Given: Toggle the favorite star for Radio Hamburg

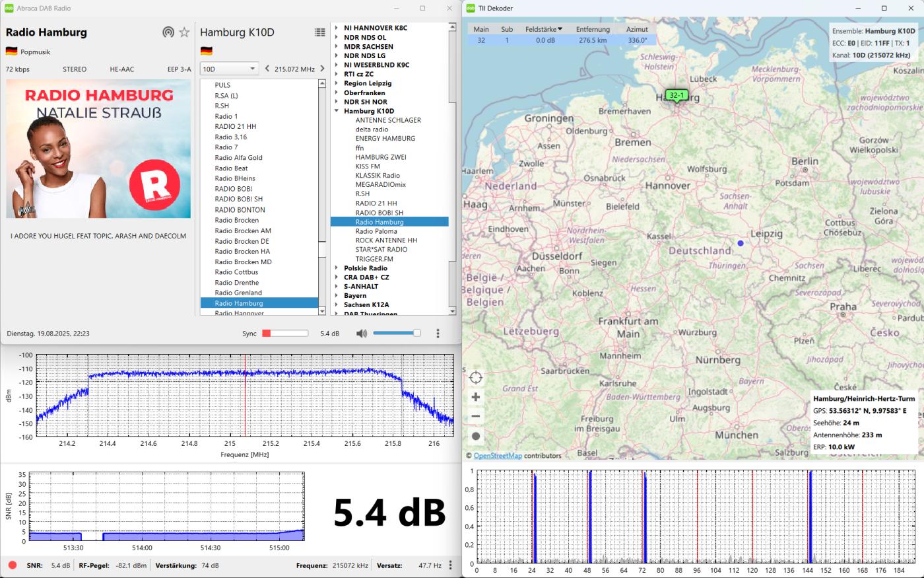Looking at the screenshot, I should 185,32.
